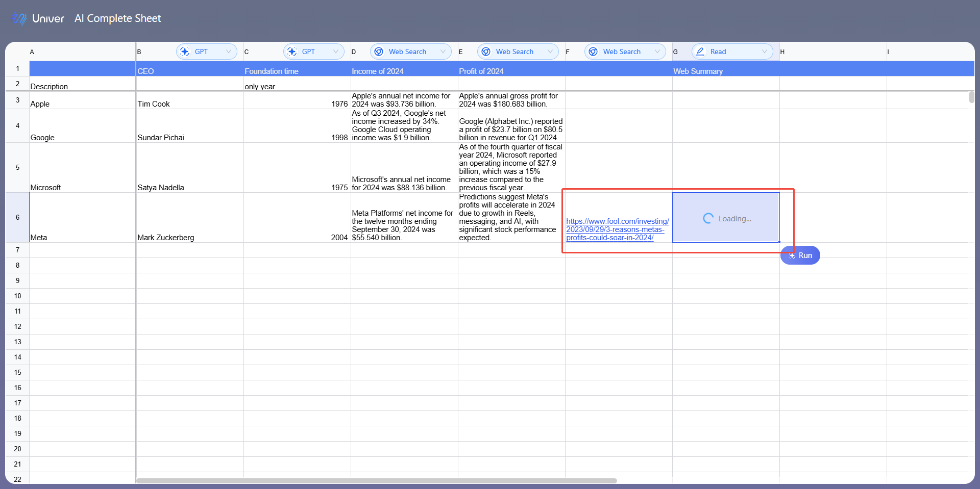Open the column E Web Search dropdown arrow
The width and height of the screenshot is (980, 489).
tap(550, 52)
